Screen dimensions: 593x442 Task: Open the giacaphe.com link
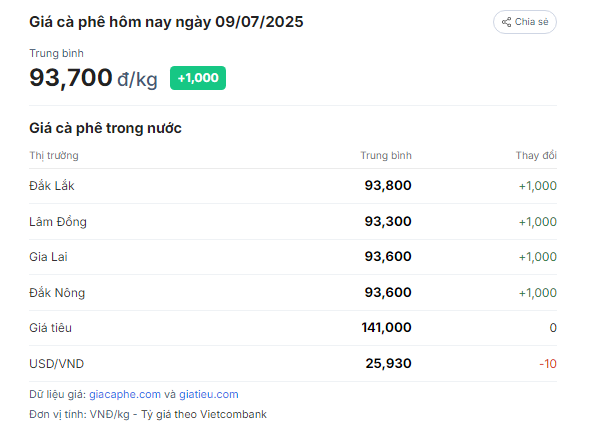coord(125,394)
